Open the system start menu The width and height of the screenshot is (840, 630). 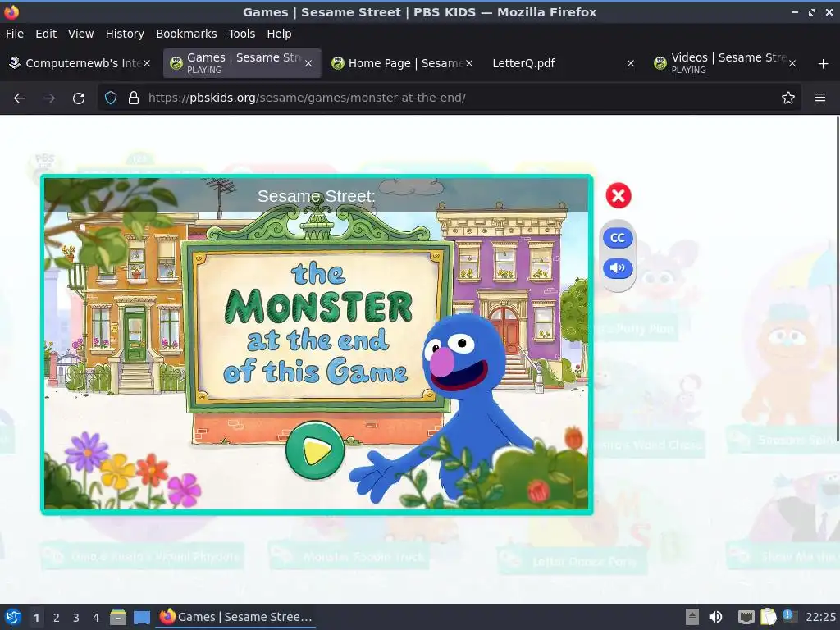click(x=13, y=617)
